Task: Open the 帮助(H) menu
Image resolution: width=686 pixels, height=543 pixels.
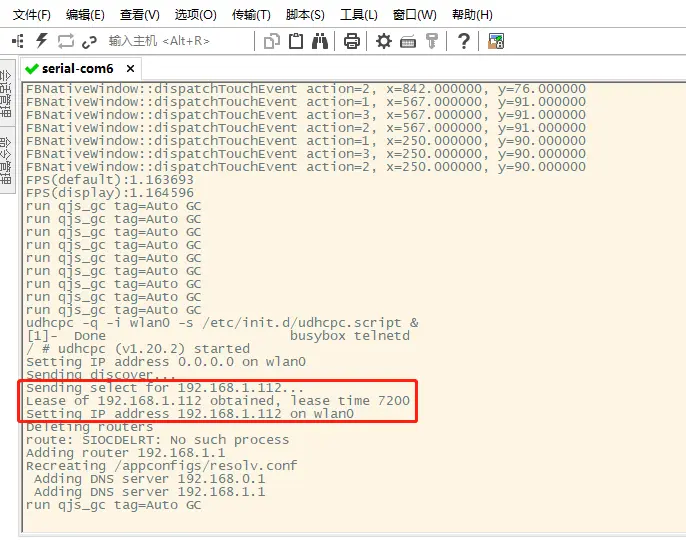Action: tap(472, 15)
